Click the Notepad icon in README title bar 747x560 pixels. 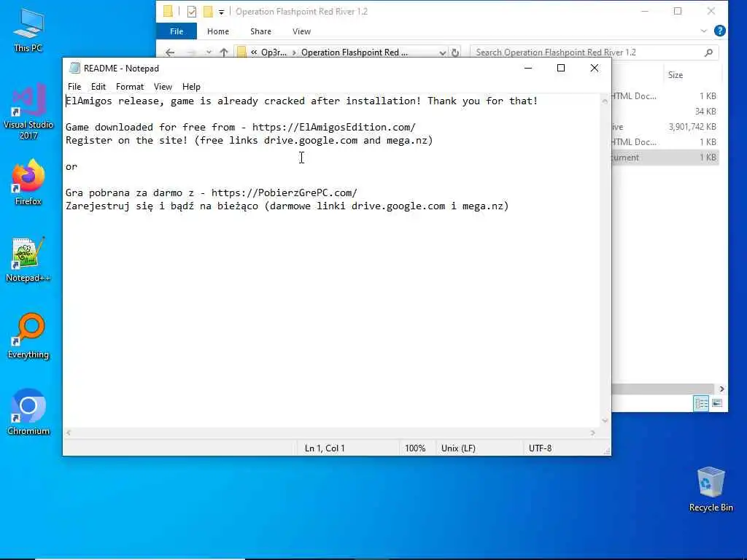coord(74,68)
